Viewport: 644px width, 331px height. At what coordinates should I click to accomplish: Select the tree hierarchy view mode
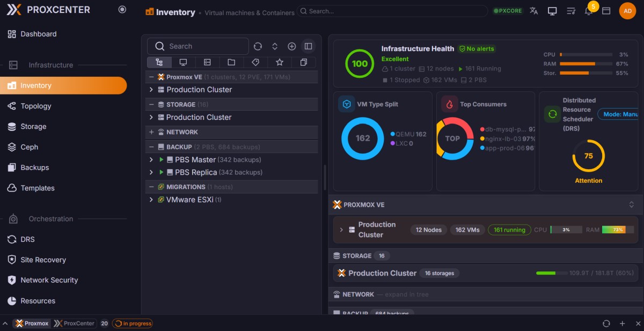(x=159, y=62)
